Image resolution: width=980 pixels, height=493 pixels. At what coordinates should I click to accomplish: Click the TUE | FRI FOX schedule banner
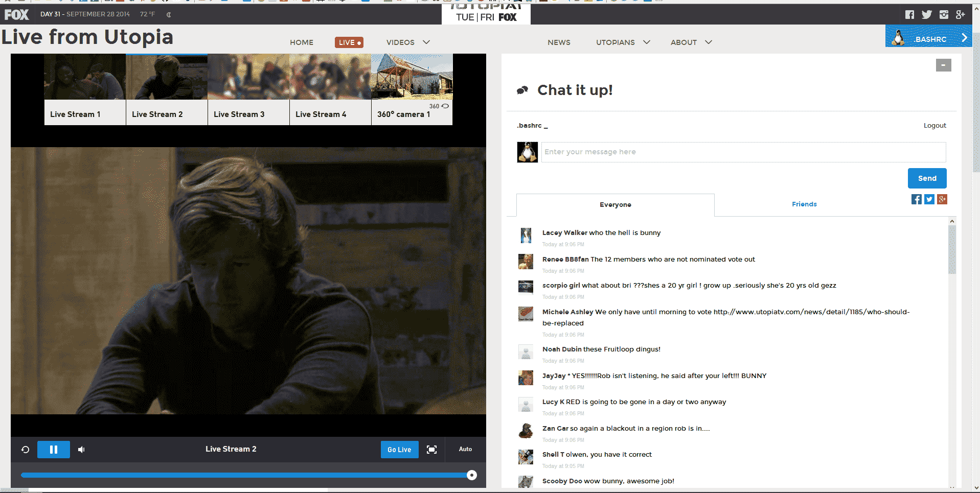[486, 14]
